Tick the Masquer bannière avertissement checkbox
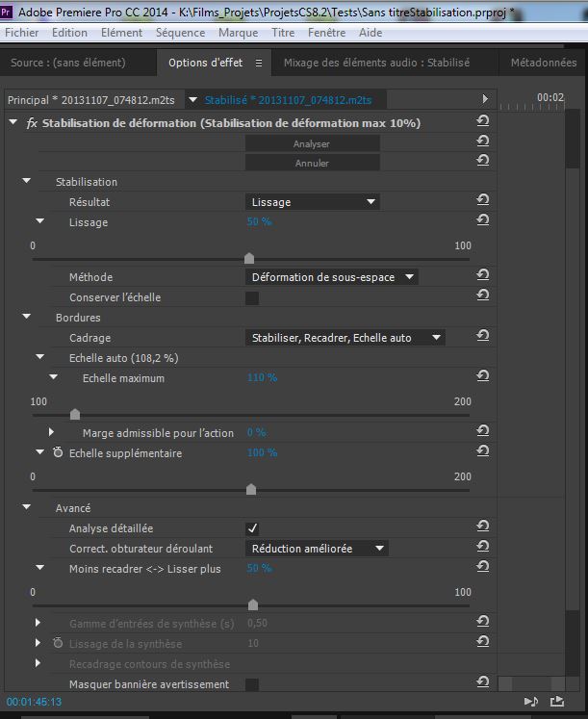 coord(252,684)
